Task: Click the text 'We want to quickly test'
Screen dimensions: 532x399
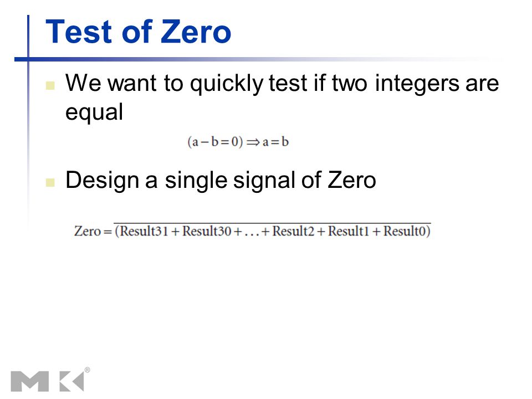Action: (x=187, y=83)
